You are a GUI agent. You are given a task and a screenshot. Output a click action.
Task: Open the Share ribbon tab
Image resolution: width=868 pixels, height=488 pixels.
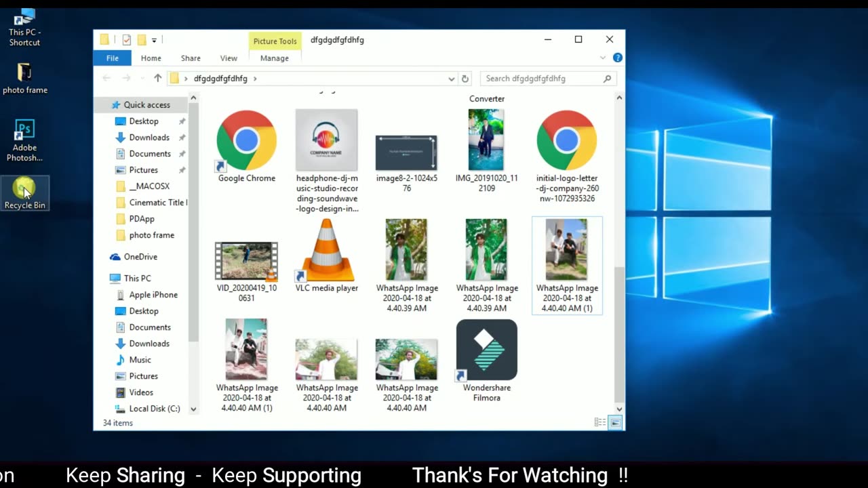click(x=191, y=58)
